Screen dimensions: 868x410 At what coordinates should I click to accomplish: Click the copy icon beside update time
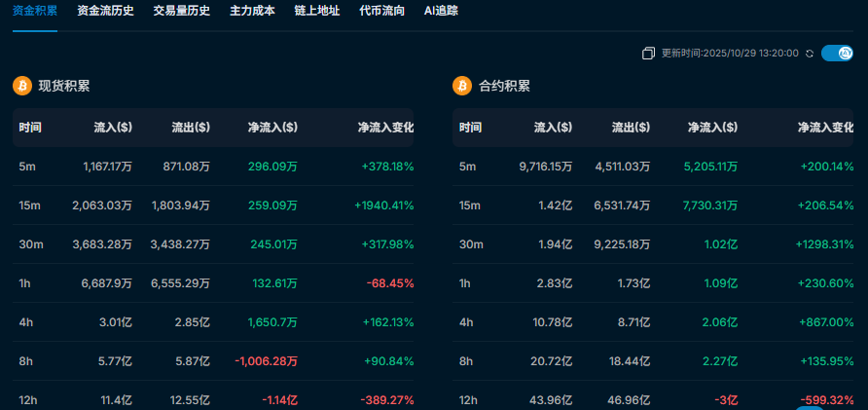[649, 54]
